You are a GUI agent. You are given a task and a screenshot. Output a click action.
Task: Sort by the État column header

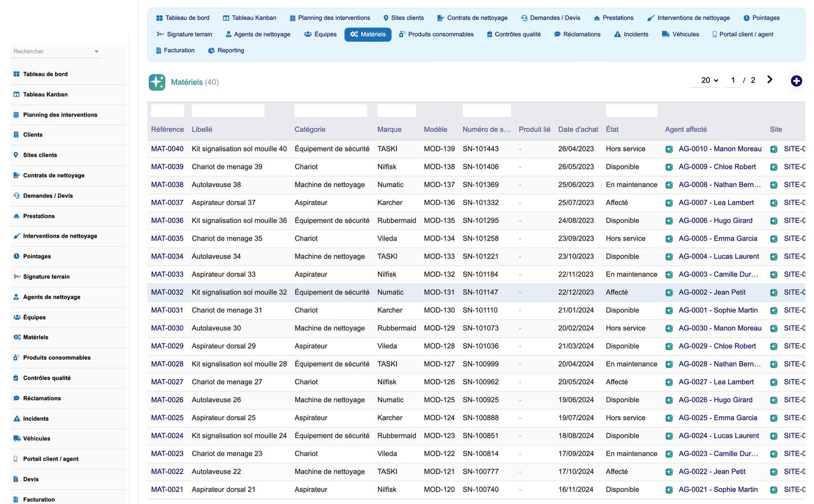pos(612,130)
